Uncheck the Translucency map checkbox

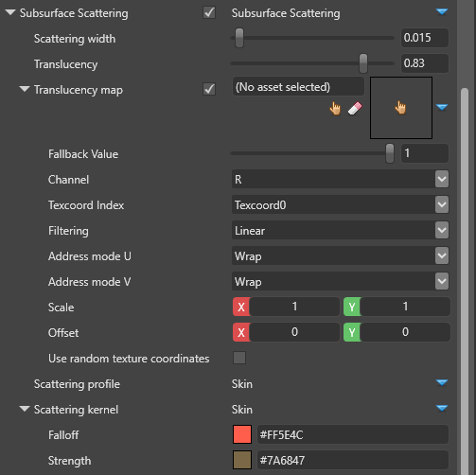point(209,89)
